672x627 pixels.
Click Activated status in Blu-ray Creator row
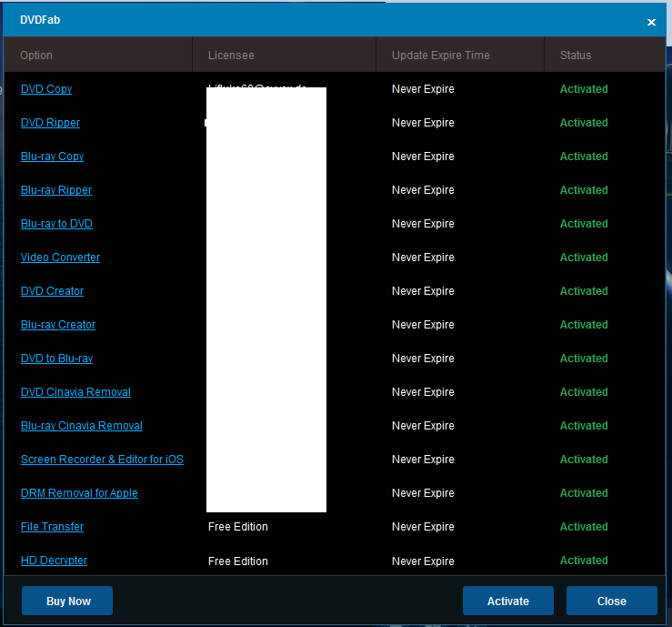(x=584, y=325)
